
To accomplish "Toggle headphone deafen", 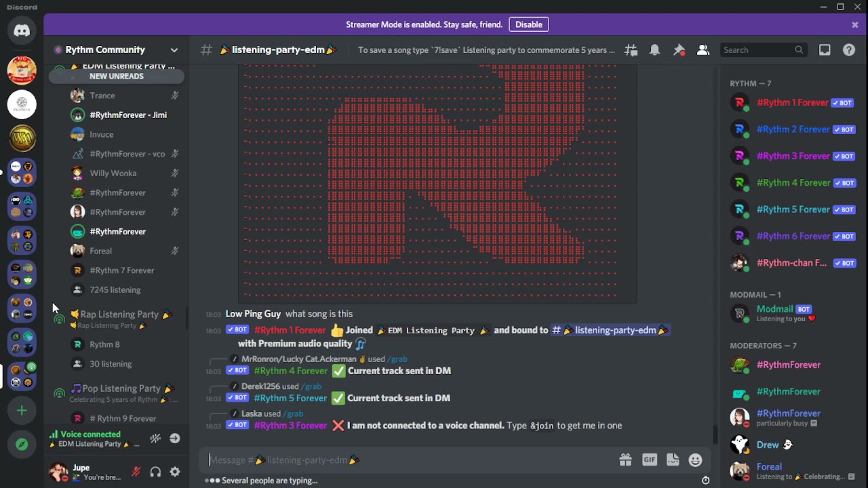I will pyautogui.click(x=155, y=472).
